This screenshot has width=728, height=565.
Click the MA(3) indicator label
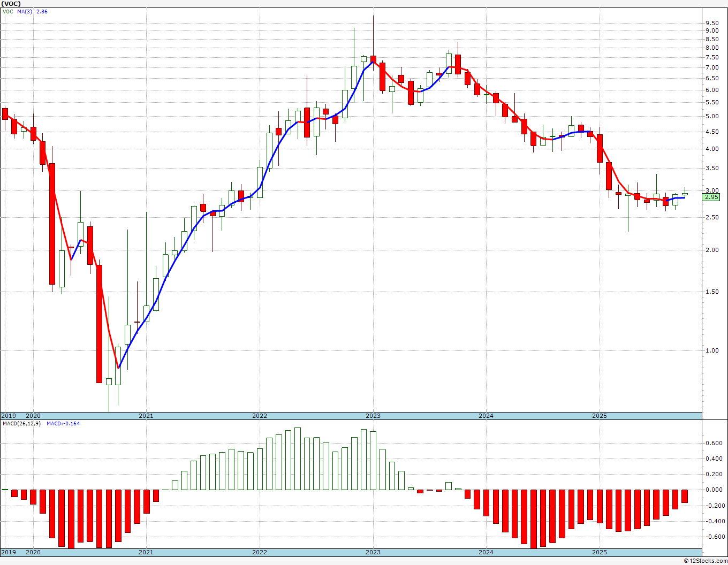pos(24,11)
